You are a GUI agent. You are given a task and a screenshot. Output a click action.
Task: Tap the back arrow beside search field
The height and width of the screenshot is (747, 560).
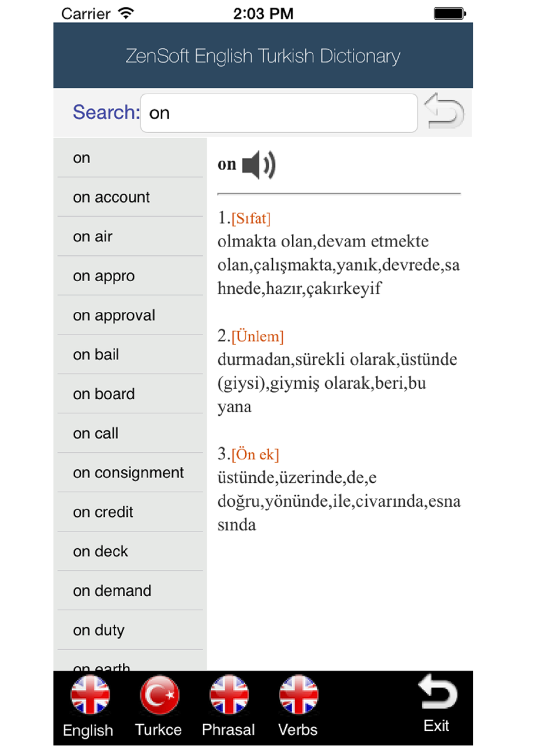pyautogui.click(x=444, y=111)
